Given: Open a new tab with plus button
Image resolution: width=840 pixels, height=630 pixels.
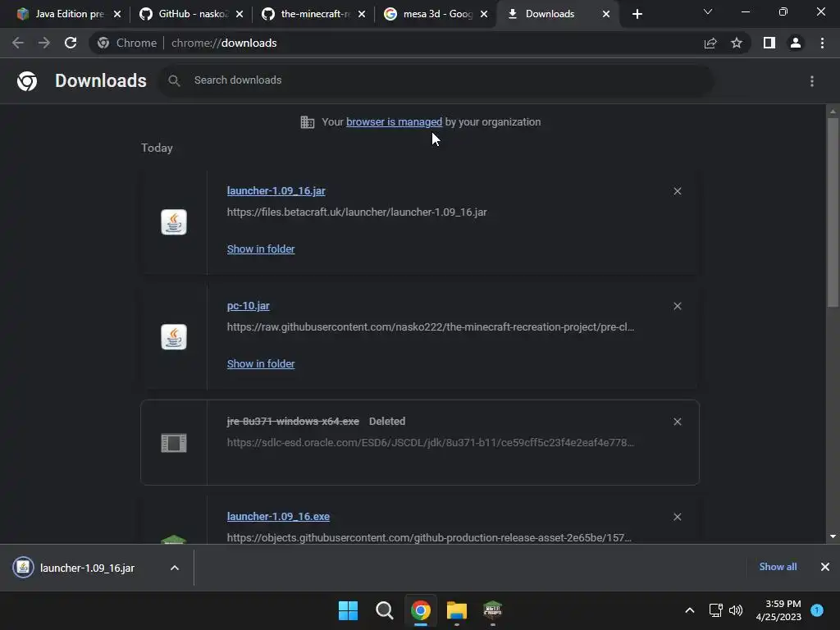Looking at the screenshot, I should click(637, 14).
